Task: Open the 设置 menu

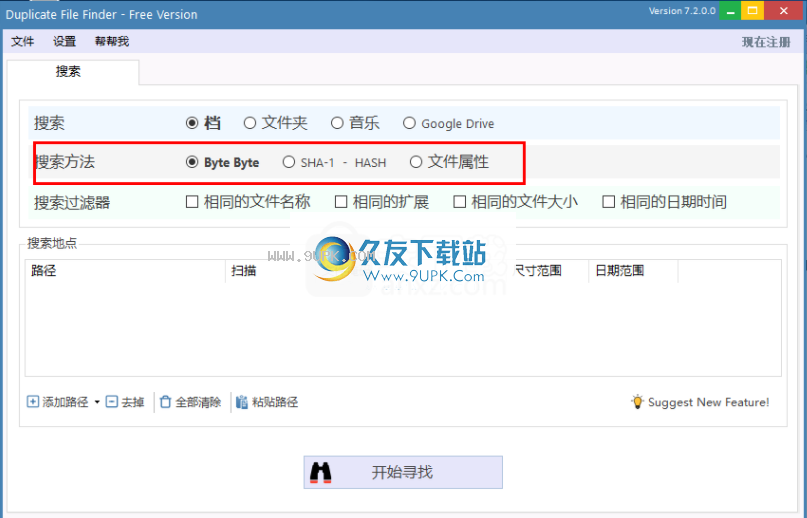Action: pyautogui.click(x=64, y=41)
